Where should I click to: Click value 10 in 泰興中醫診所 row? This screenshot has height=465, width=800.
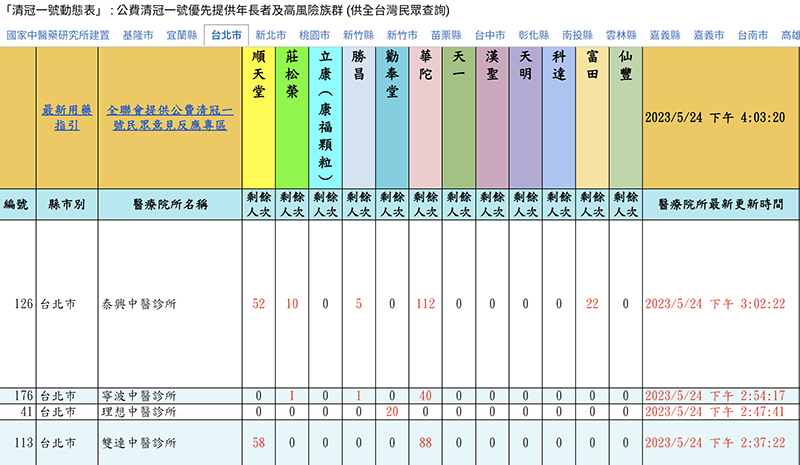[292, 304]
